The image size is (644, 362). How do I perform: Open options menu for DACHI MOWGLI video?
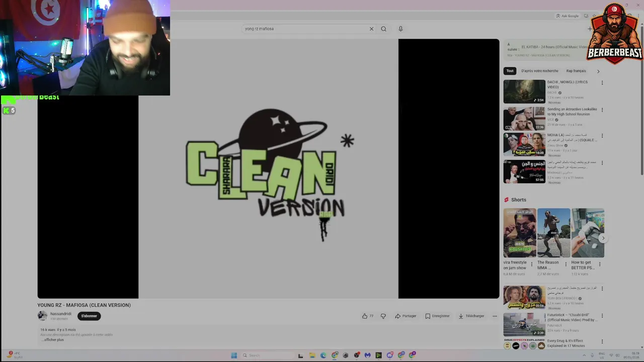coord(602,83)
